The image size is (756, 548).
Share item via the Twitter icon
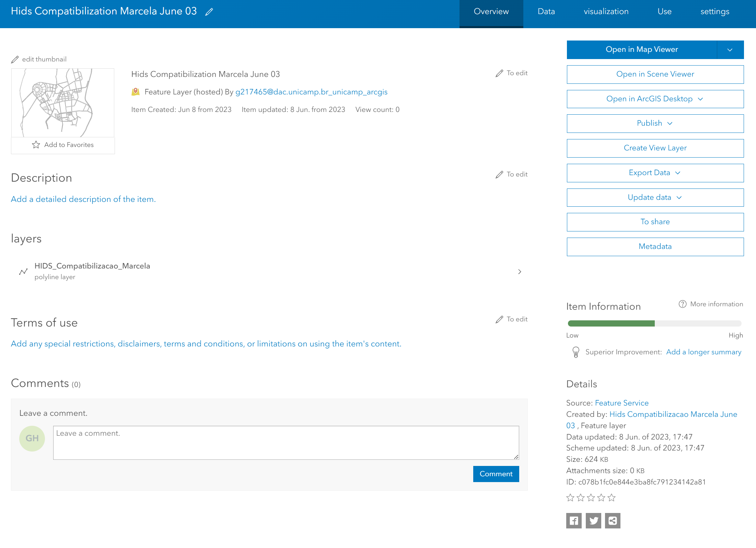593,521
